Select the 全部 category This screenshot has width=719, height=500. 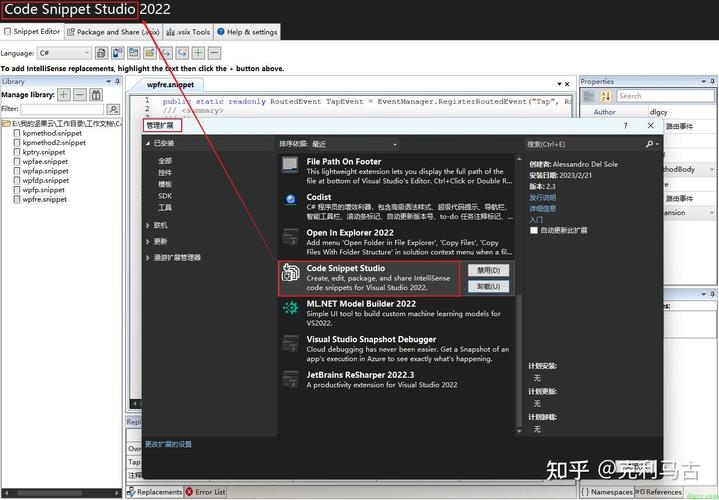[165, 161]
